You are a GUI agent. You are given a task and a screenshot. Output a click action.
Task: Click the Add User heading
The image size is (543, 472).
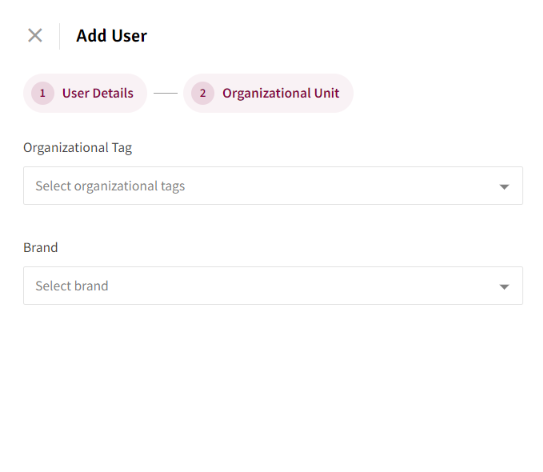(x=112, y=36)
